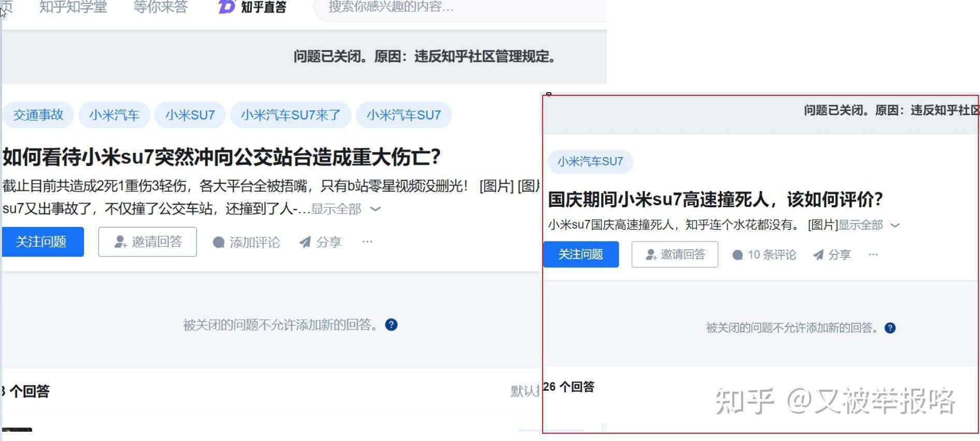Click 关注问题 under the 国庆 question

click(x=581, y=254)
